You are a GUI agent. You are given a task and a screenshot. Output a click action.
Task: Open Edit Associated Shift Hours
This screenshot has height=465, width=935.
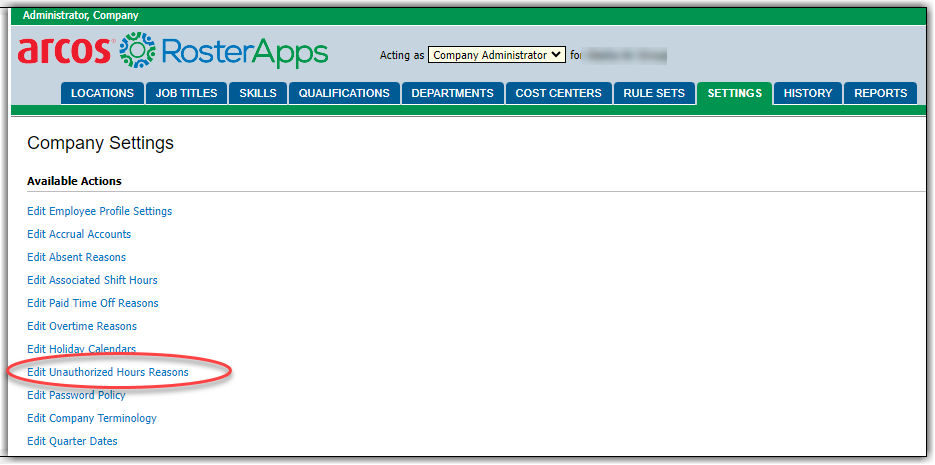(x=92, y=280)
